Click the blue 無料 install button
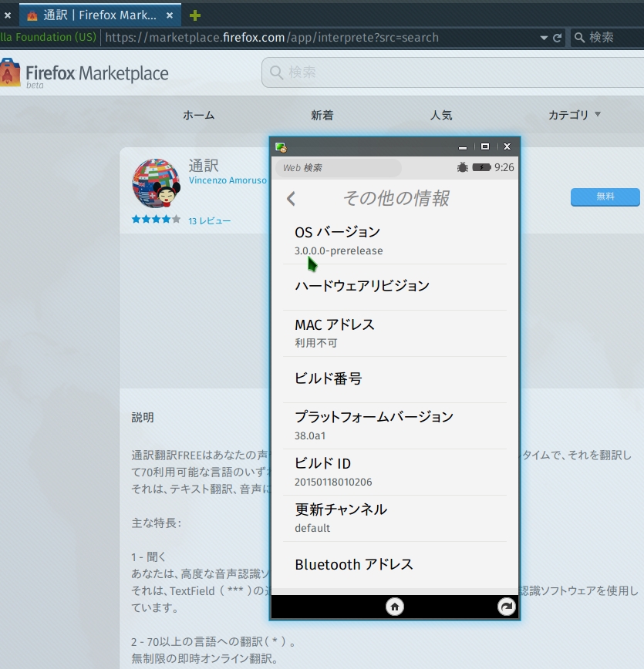 605,197
